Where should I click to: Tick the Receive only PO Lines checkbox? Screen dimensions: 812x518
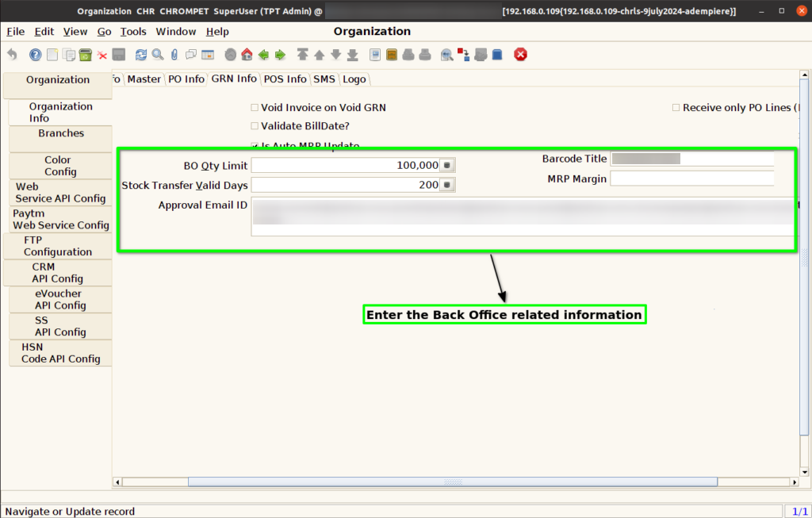click(676, 108)
